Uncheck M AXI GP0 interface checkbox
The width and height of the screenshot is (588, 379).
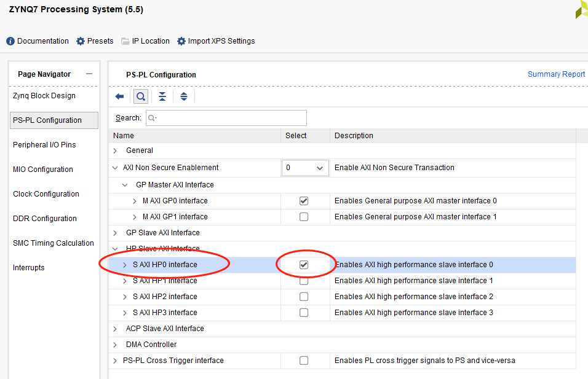[x=304, y=201]
